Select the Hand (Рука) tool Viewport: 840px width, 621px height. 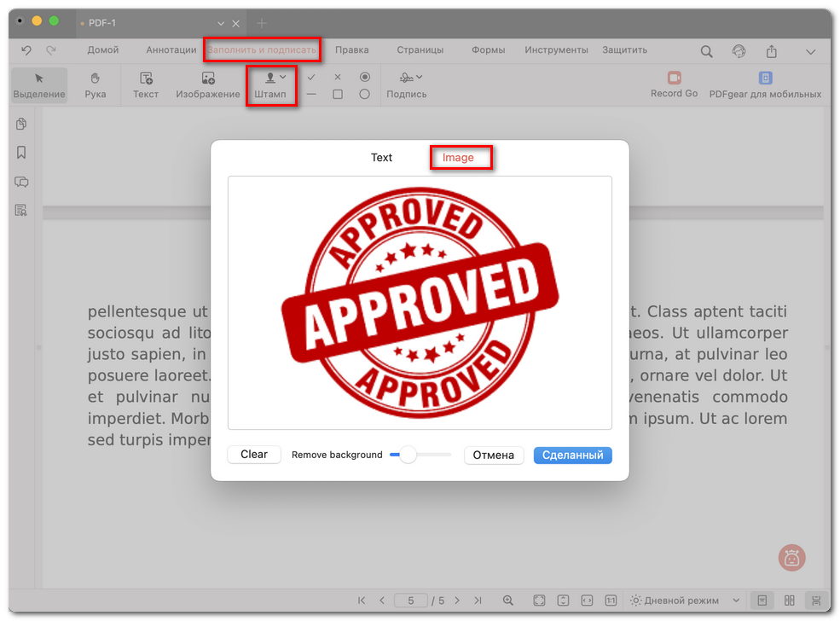(96, 85)
